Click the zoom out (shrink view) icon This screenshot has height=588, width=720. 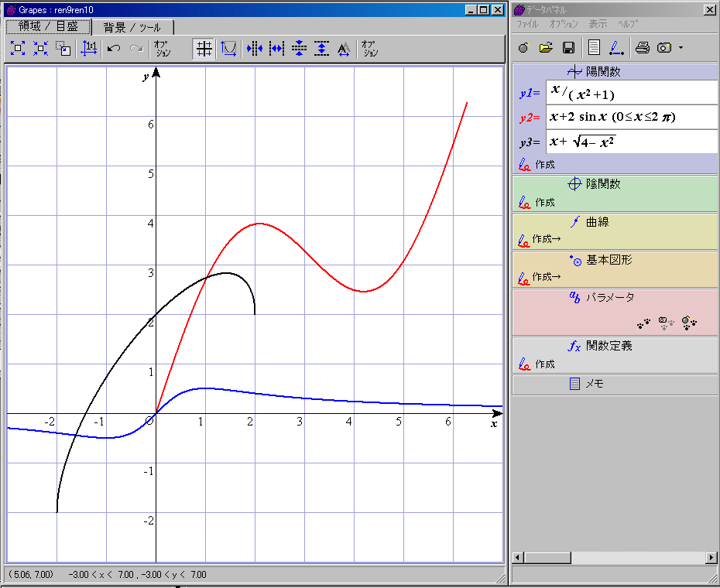[x=40, y=48]
